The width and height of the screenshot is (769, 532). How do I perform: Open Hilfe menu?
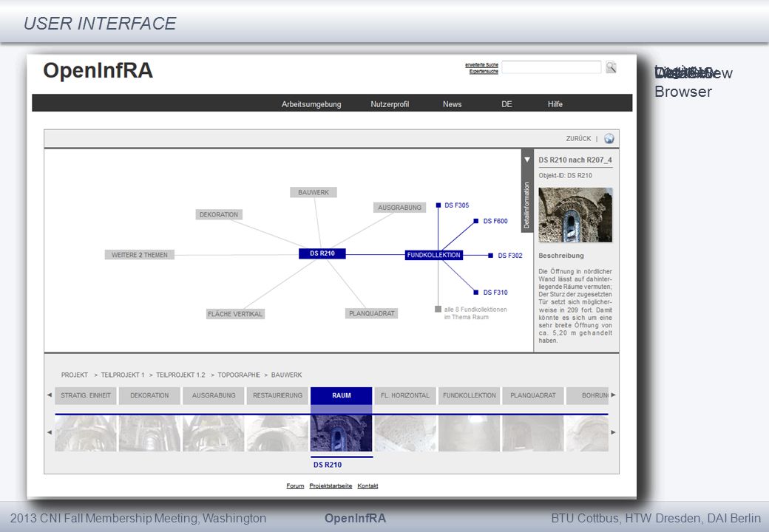click(555, 104)
